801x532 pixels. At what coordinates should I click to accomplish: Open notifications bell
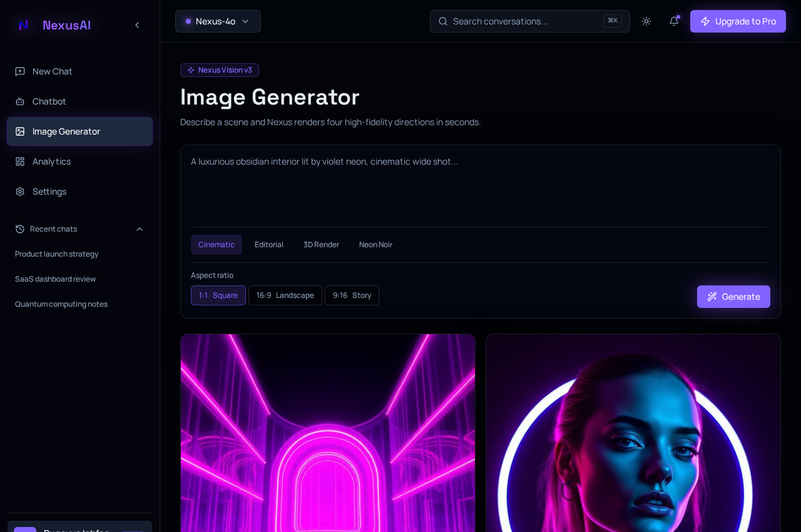pyautogui.click(x=674, y=21)
